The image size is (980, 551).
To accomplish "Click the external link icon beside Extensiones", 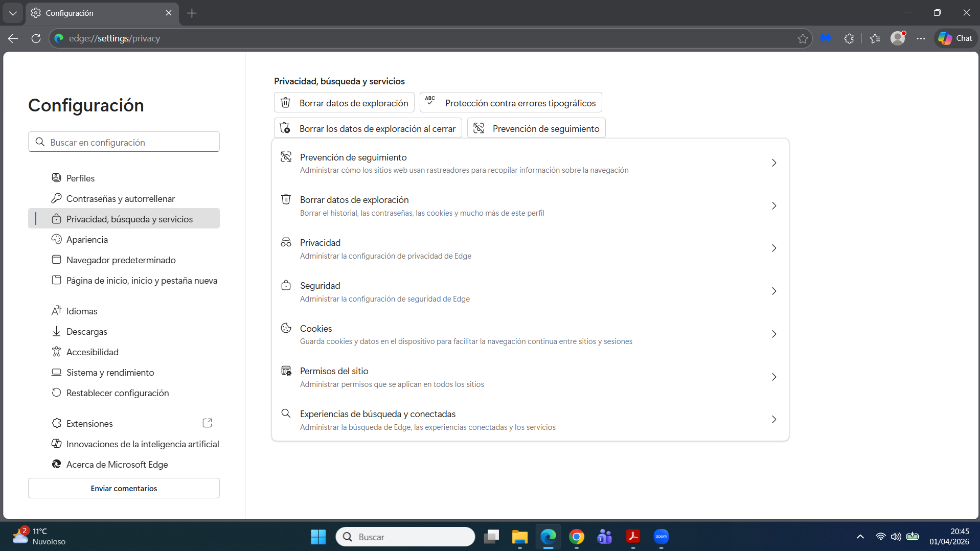I will [x=207, y=423].
